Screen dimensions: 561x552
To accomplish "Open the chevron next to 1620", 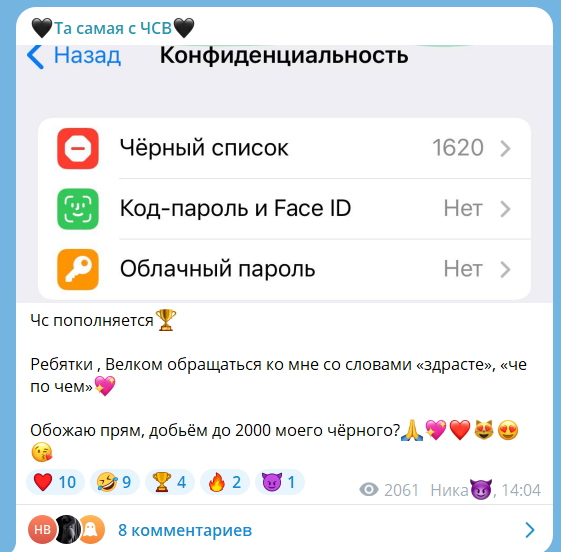I will 505,148.
